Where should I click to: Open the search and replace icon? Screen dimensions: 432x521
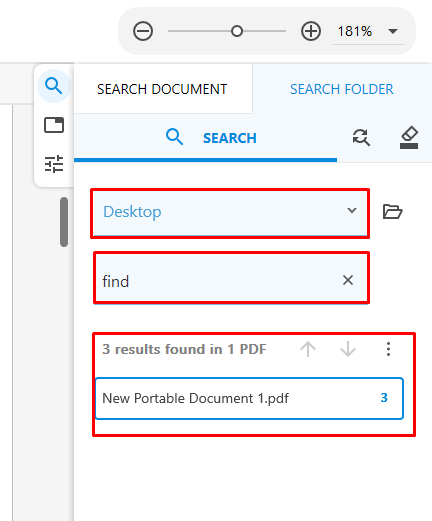361,137
